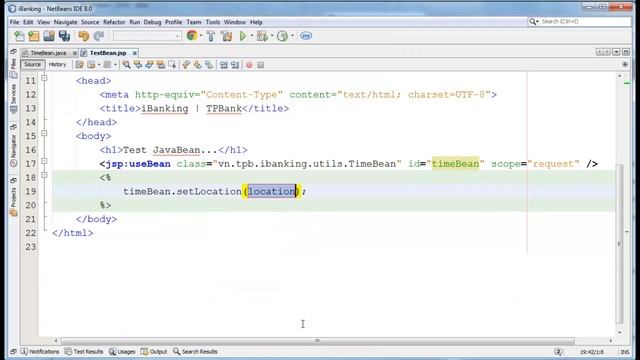Collapse the jsp:useBean fold at line 17
This screenshot has height=360, width=640.
click(x=44, y=161)
